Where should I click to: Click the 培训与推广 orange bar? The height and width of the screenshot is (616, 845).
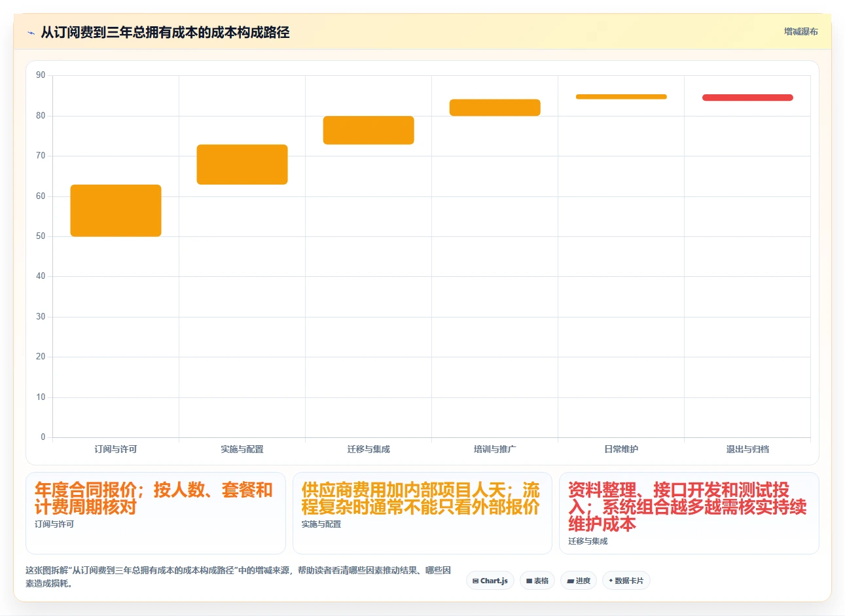[495, 108]
